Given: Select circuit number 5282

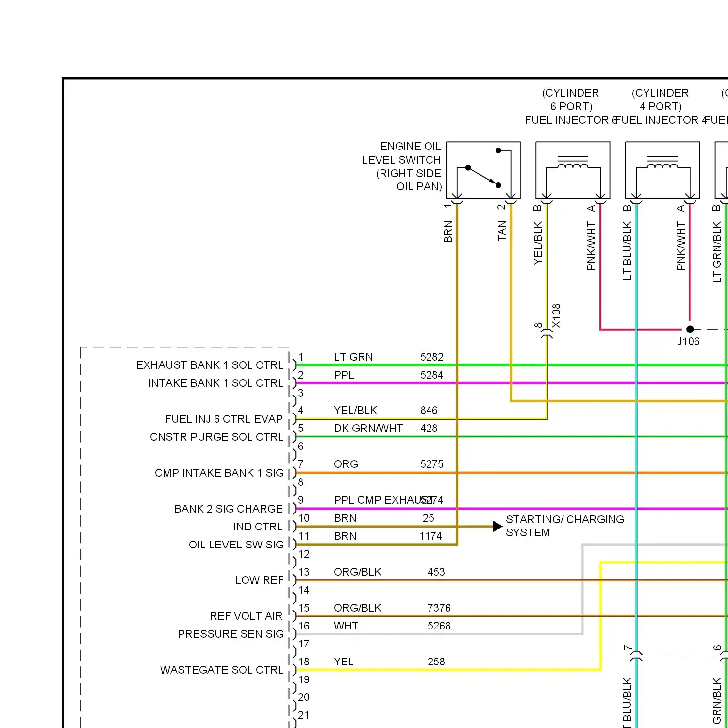Looking at the screenshot, I should click(x=432, y=357).
